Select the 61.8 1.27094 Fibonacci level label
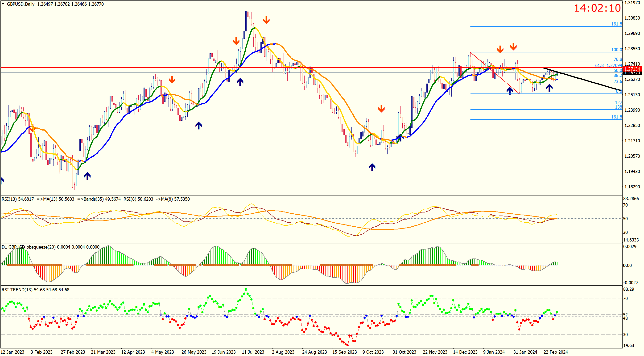The height and width of the screenshot is (356, 644). (608, 65)
